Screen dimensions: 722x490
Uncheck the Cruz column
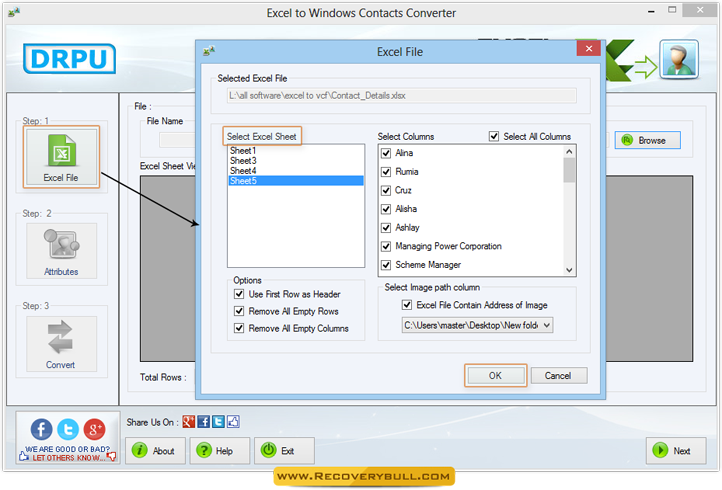click(x=386, y=190)
